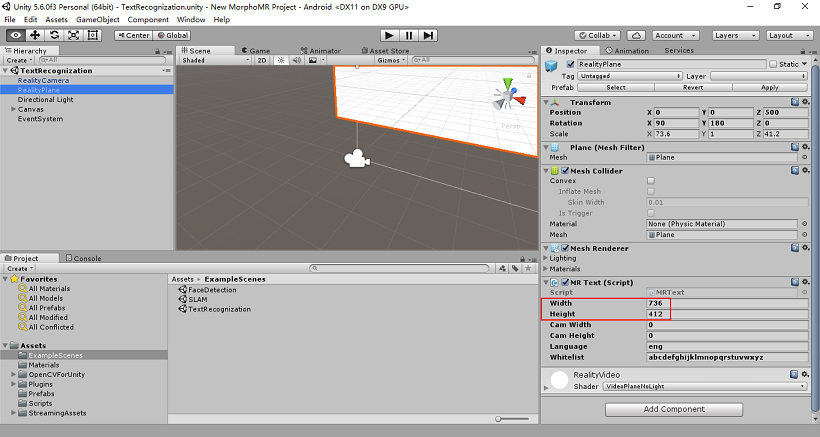Open the Assets menu
The width and height of the screenshot is (820, 437).
[x=56, y=19]
